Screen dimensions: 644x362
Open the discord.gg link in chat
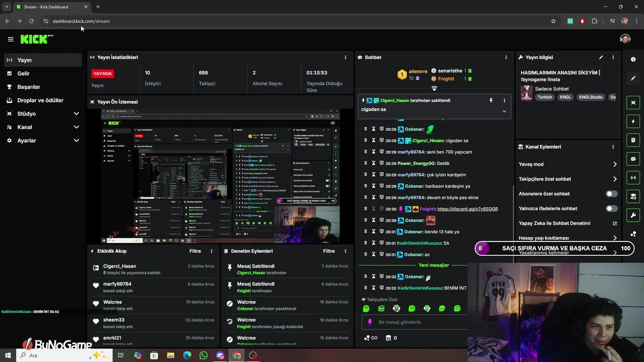pyautogui.click(x=467, y=209)
